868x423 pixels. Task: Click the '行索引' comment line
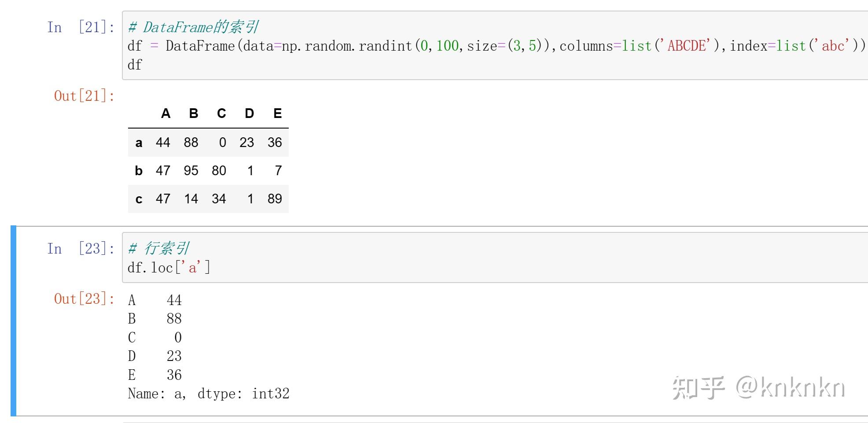pyautogui.click(x=158, y=249)
